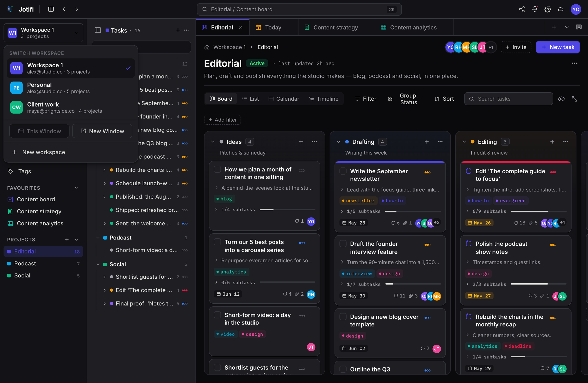Viewport: 588px width, 383px height.
Task: Focus the Search tasks field
Action: tap(508, 99)
